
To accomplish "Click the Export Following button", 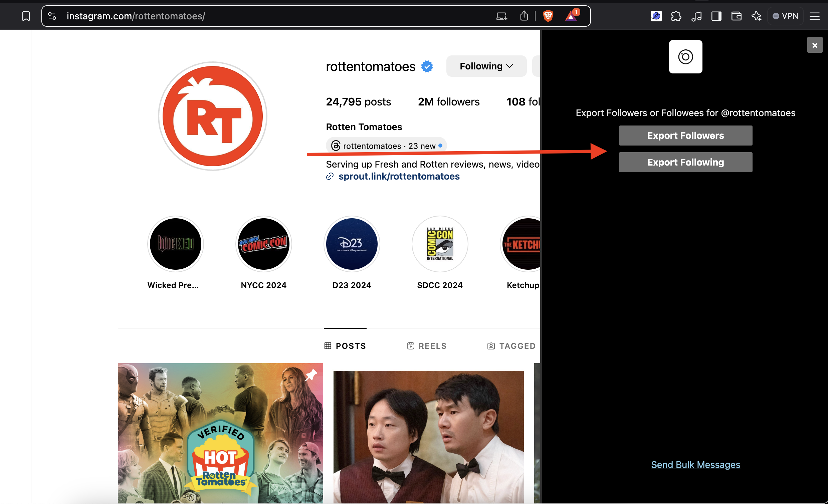I will pos(685,162).
